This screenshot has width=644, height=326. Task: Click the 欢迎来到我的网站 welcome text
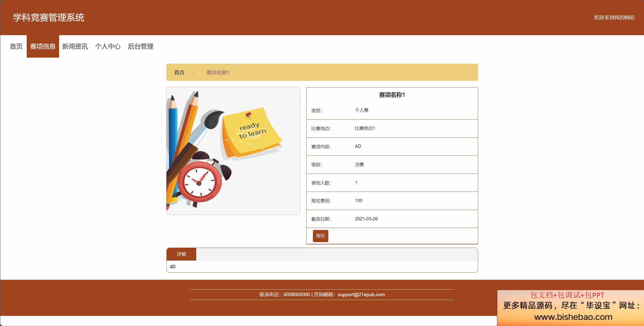point(614,17)
